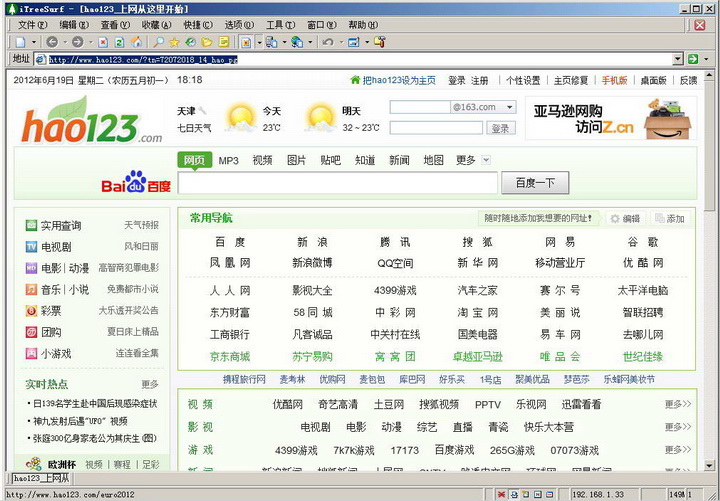720x501 pixels.
Task: Click the 添加 site button
Action: (670, 219)
